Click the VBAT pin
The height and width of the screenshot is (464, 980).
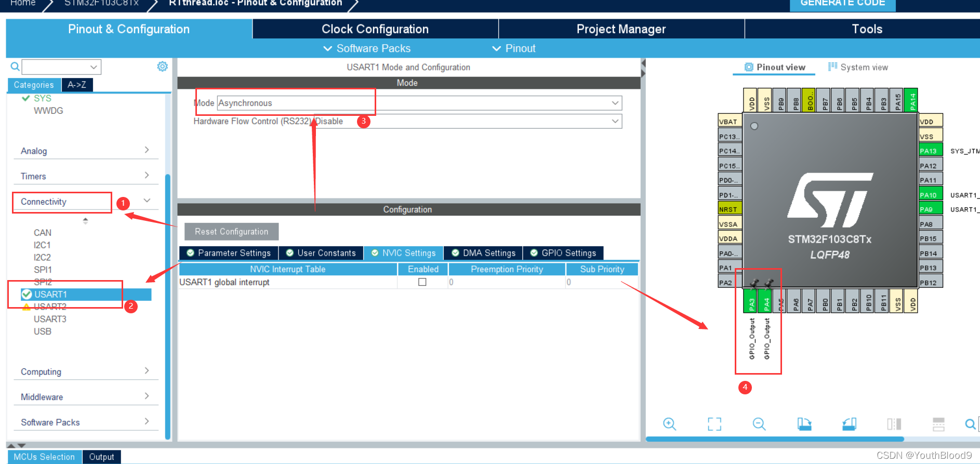tap(730, 122)
